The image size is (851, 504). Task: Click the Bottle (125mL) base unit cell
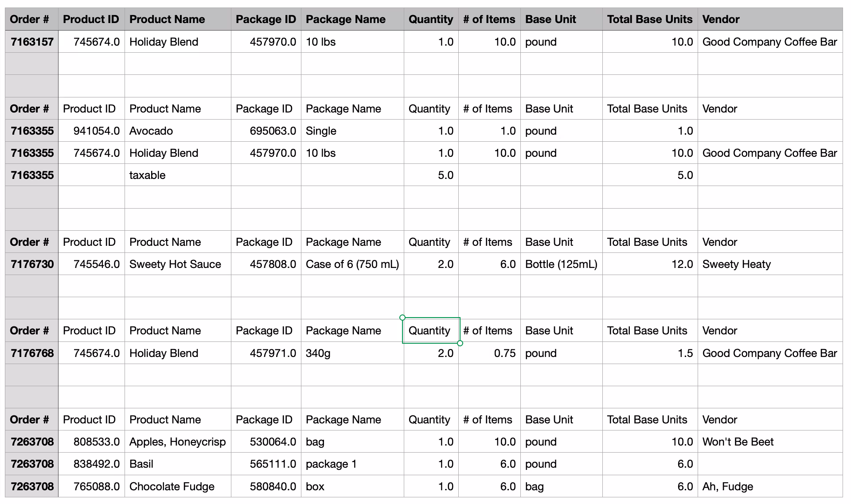click(x=561, y=264)
